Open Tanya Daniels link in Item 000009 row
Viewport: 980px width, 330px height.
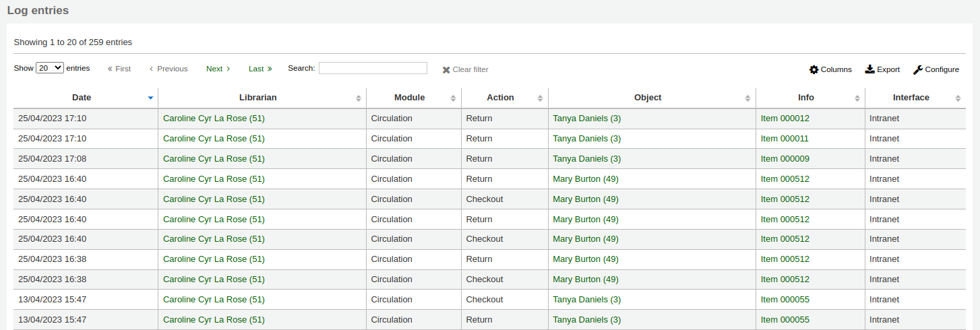587,159
